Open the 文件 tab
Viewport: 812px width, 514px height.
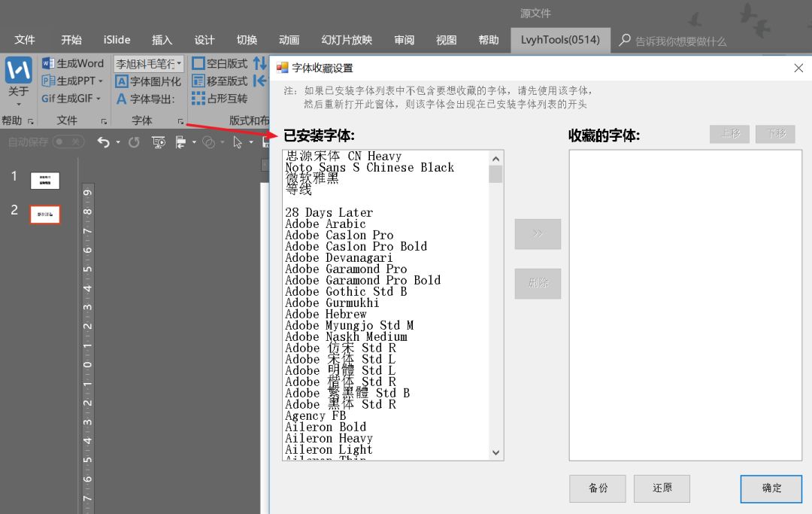coord(25,40)
